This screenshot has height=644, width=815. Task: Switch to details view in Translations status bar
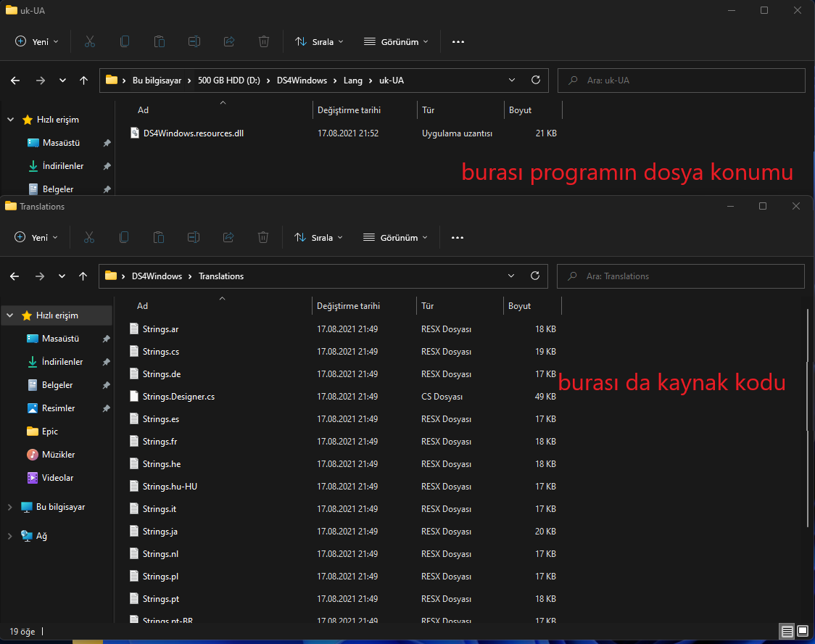click(x=787, y=632)
